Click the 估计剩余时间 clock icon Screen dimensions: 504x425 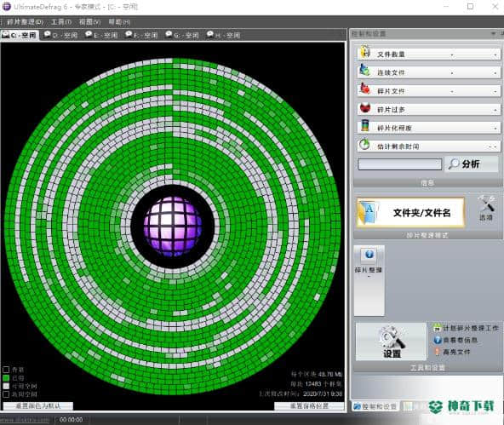[364, 144]
